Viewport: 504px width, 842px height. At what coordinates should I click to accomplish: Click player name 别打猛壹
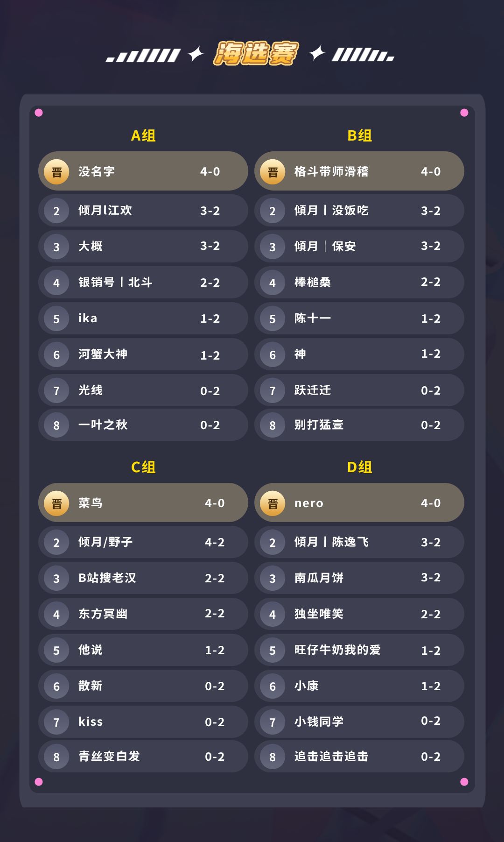pos(319,425)
